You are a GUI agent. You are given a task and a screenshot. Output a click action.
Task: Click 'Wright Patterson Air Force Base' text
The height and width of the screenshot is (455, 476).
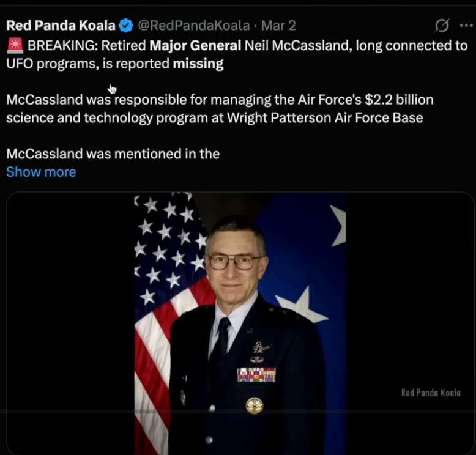(x=325, y=117)
